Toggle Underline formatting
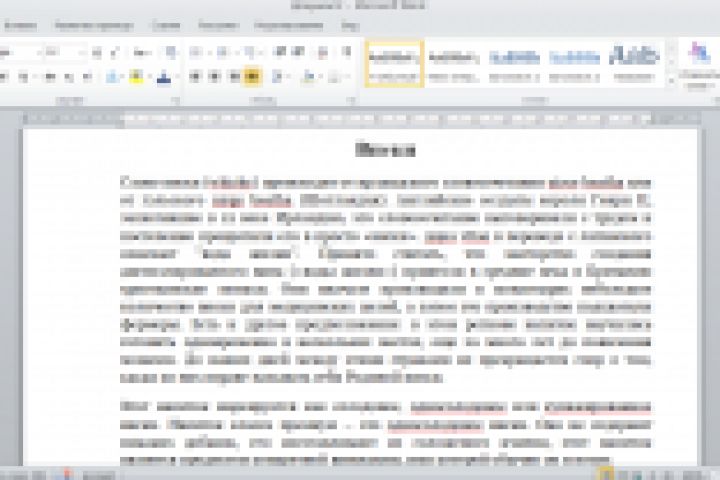 click(x=24, y=77)
